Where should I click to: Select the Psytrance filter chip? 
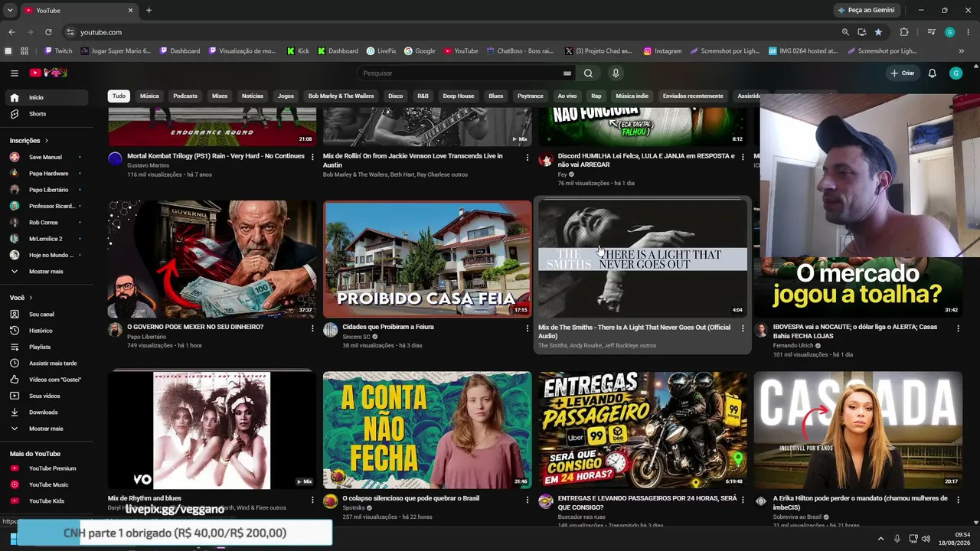point(531,96)
